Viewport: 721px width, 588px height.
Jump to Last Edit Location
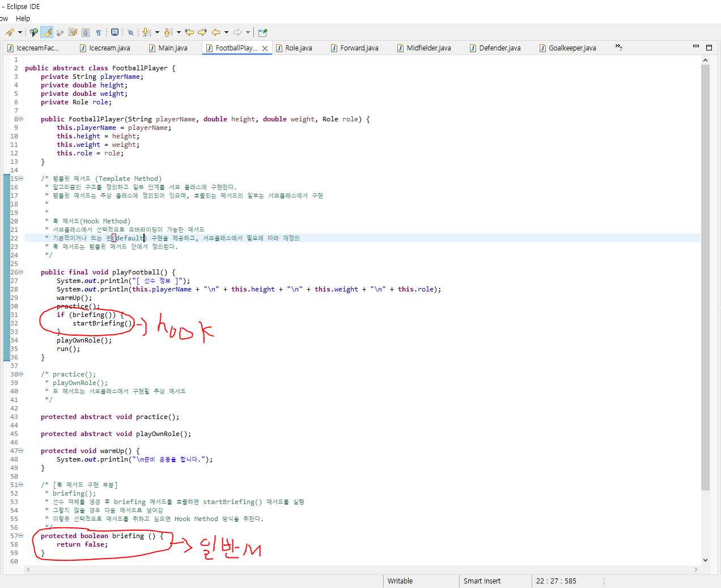[189, 32]
